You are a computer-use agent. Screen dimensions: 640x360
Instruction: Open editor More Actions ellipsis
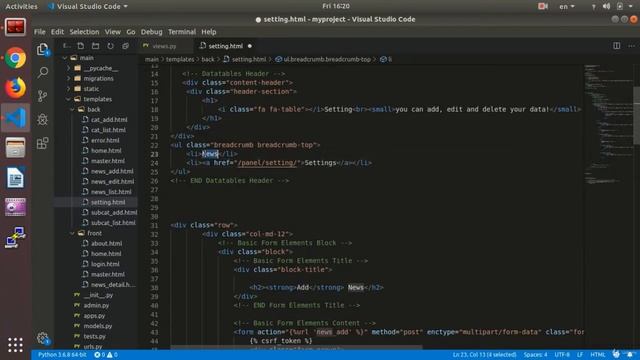[x=631, y=46]
